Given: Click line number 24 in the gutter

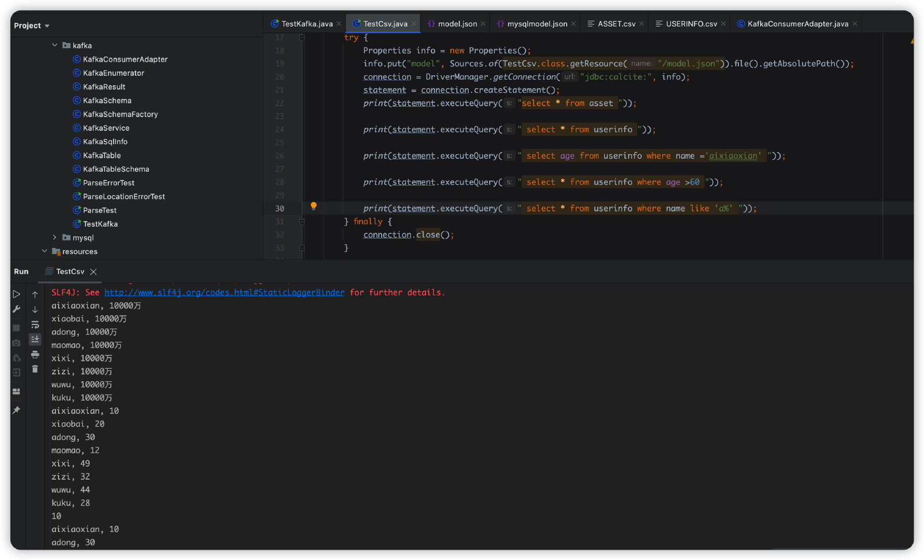Looking at the screenshot, I should tap(279, 130).
